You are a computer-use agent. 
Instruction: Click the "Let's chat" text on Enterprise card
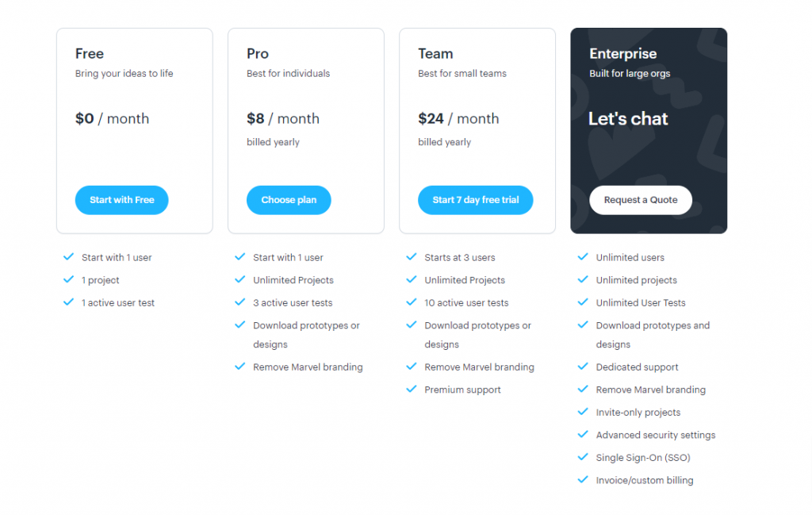[x=628, y=118]
